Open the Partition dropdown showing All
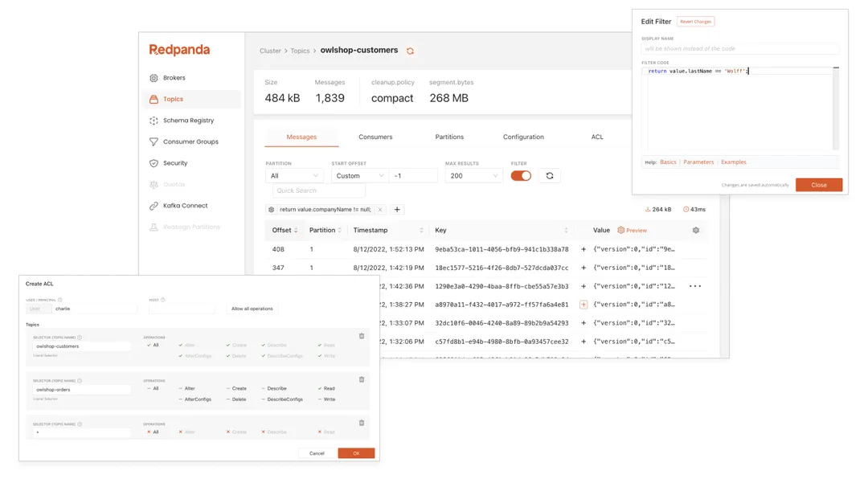Screen dimensions: 868x479 point(294,176)
